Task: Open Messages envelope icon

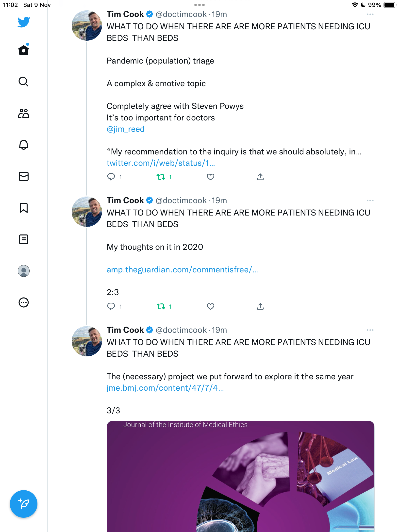Action: pos(24,176)
